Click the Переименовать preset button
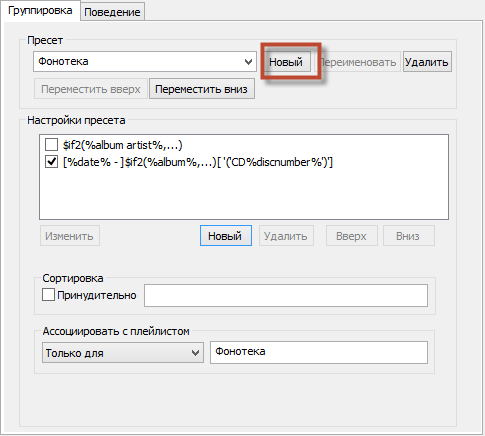Image resolution: width=485 pixels, height=436 pixels. click(358, 62)
